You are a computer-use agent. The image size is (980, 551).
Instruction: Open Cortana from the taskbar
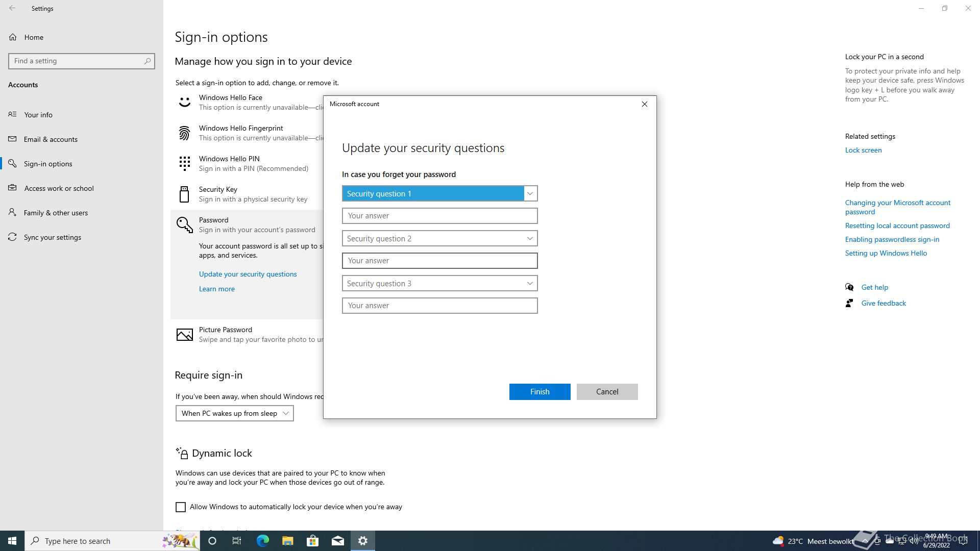click(x=212, y=541)
